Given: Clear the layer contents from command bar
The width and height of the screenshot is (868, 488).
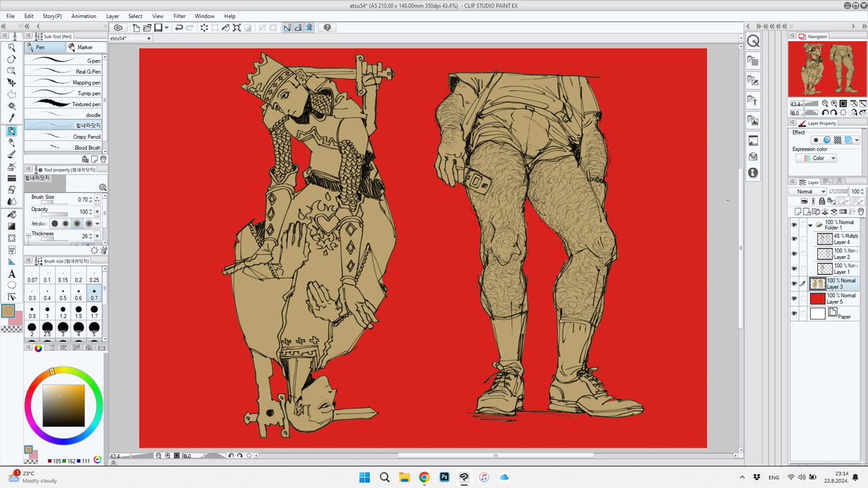Looking at the screenshot, I should (x=205, y=27).
